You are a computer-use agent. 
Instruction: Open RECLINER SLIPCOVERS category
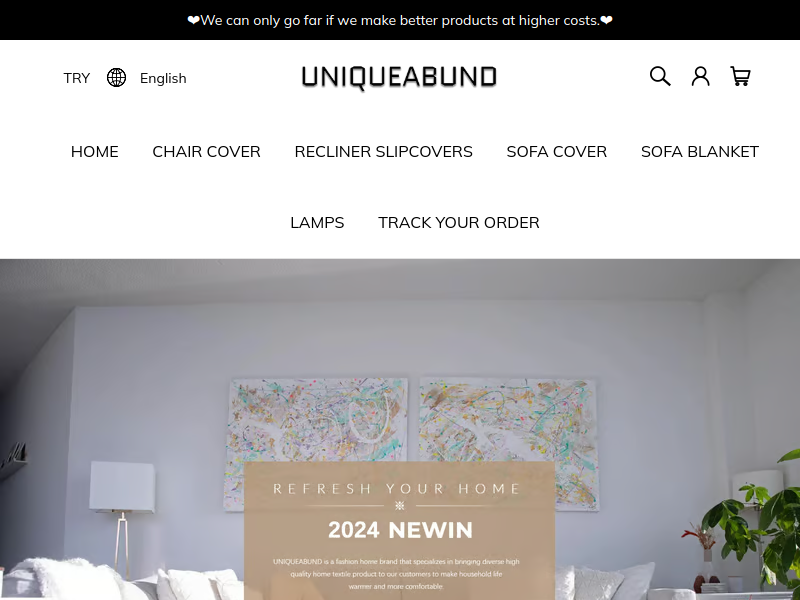pyautogui.click(x=383, y=152)
